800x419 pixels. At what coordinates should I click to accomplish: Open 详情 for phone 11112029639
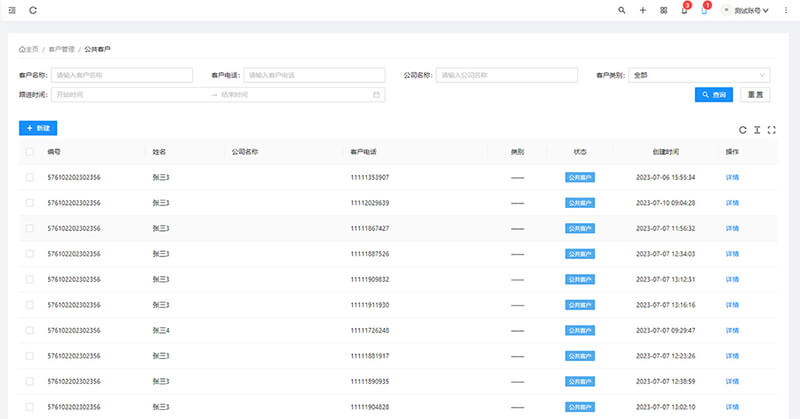coord(732,203)
